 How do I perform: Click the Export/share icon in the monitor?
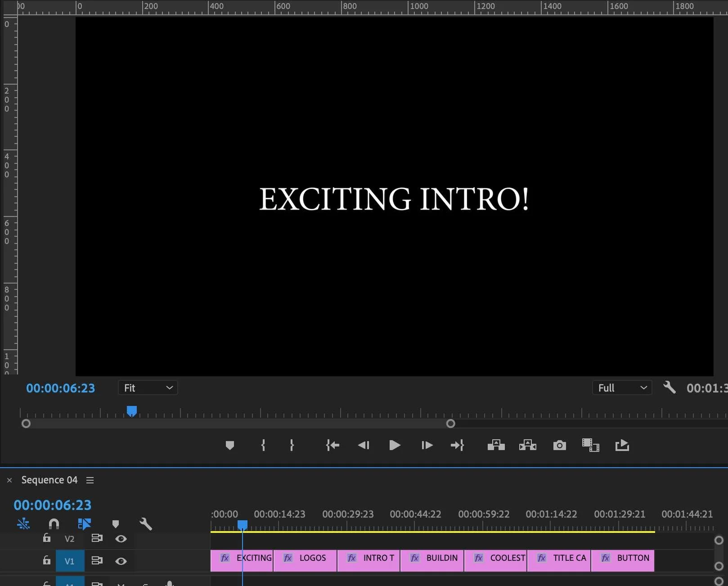click(x=622, y=446)
